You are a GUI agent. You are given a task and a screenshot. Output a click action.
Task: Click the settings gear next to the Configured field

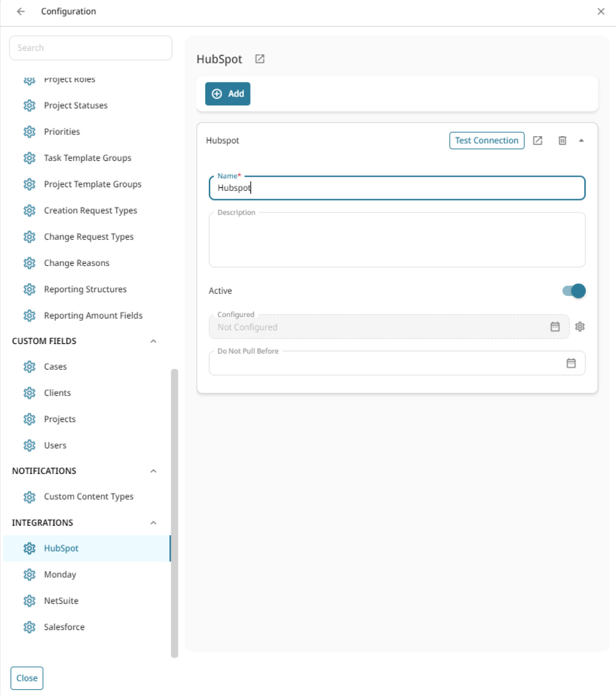(580, 327)
